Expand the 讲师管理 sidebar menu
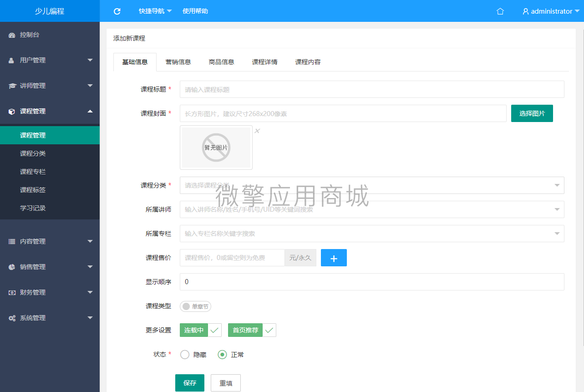This screenshot has height=392, width=584. 90,86
